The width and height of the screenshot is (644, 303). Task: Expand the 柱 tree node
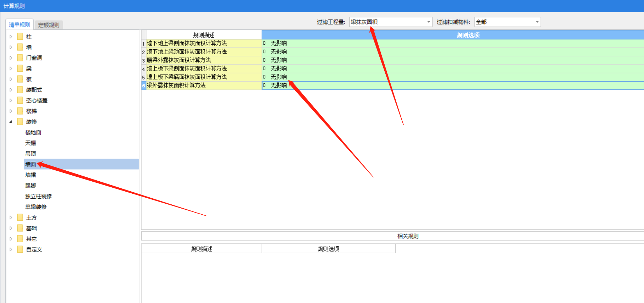point(11,37)
